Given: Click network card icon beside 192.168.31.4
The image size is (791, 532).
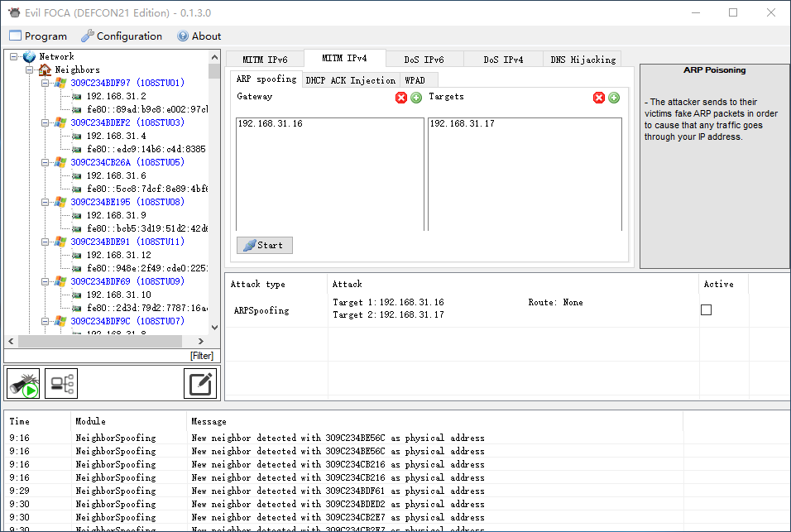Looking at the screenshot, I should [x=77, y=137].
